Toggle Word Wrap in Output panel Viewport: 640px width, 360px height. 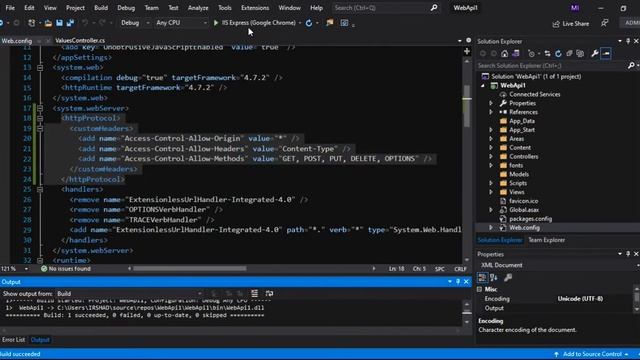[x=269, y=293]
